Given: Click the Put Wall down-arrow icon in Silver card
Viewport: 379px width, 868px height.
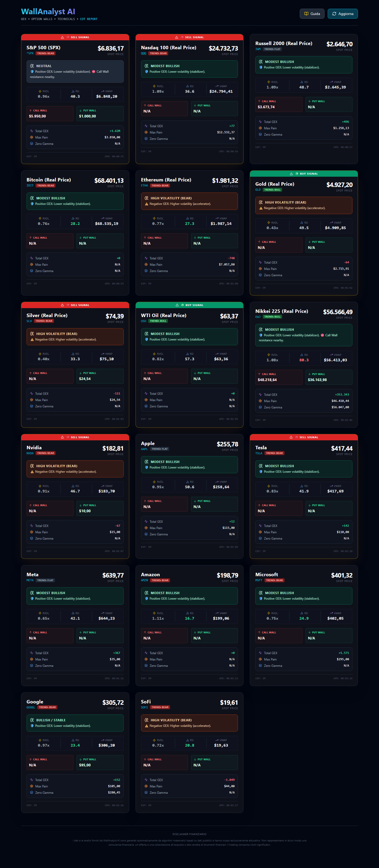Looking at the screenshot, I should coord(81,373).
